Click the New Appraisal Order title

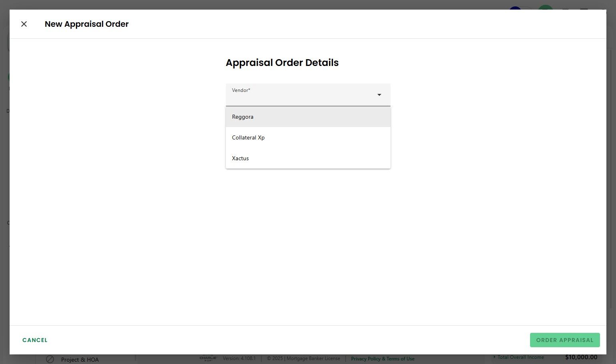[87, 24]
